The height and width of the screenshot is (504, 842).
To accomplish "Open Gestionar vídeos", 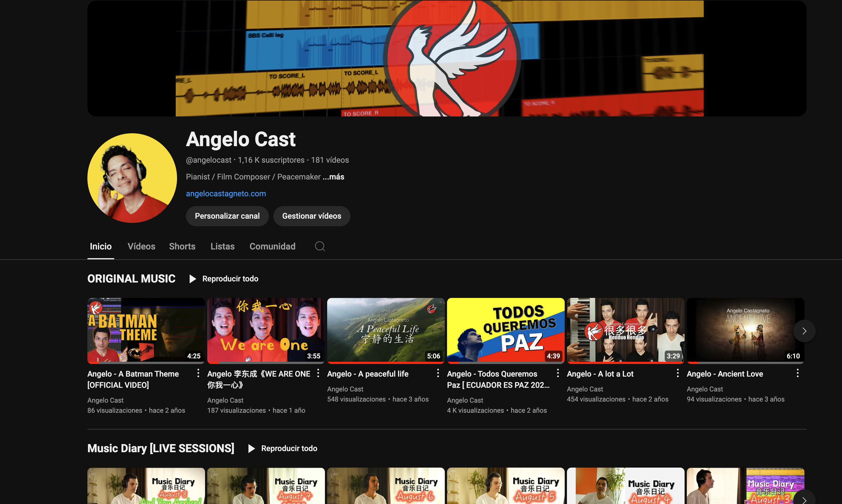I will point(311,216).
